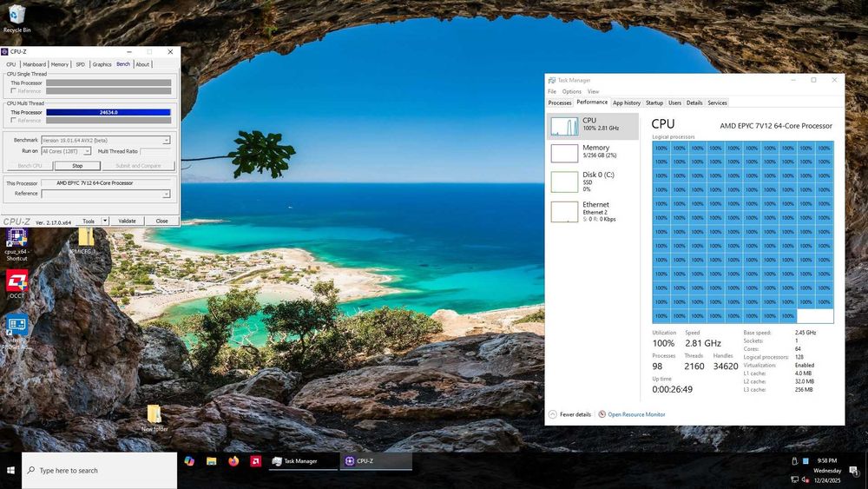This screenshot has height=489, width=868.
Task: Open the CPU-Z About tab
Action: tap(142, 64)
